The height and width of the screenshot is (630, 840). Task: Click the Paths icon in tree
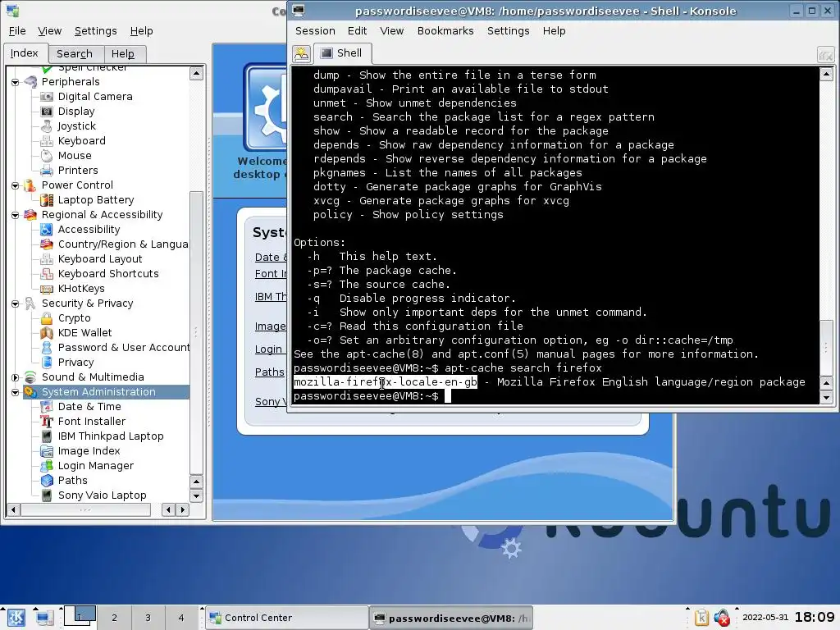pyautogui.click(x=47, y=481)
